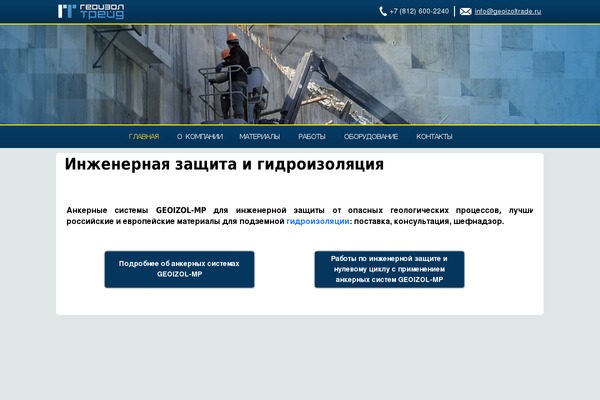Open the ОБОРУДОВАНИЕ menu item
The height and width of the screenshot is (400, 600).
[x=371, y=137]
